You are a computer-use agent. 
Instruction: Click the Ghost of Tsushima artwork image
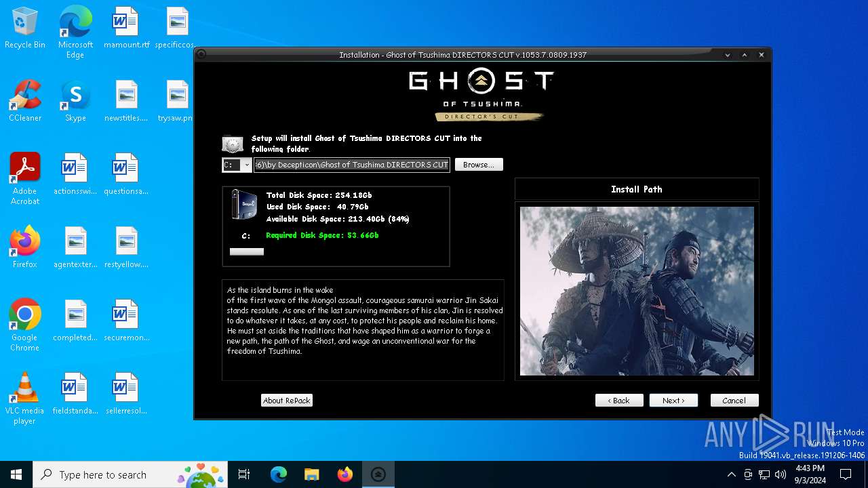[x=637, y=291]
